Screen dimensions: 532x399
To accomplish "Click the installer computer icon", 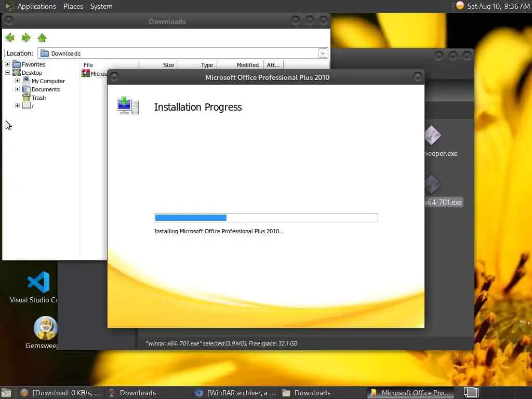I will [x=128, y=106].
